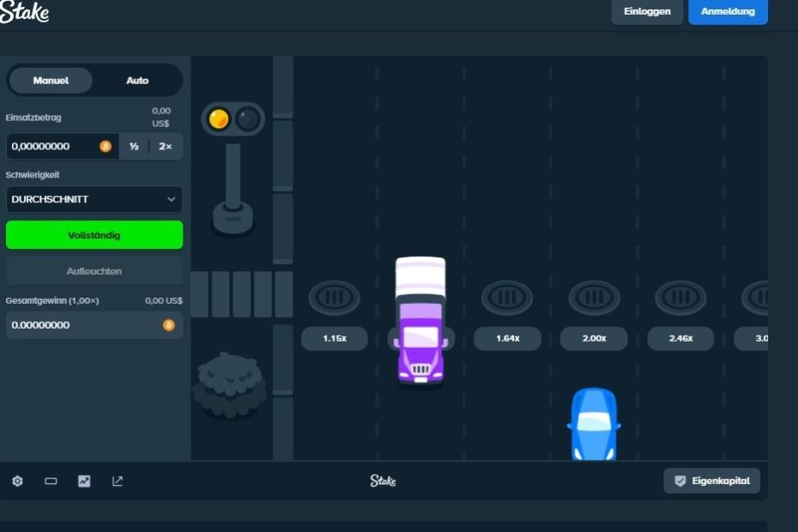798x532 pixels.
Task: Double the bet with 2× button
Action: (x=166, y=147)
